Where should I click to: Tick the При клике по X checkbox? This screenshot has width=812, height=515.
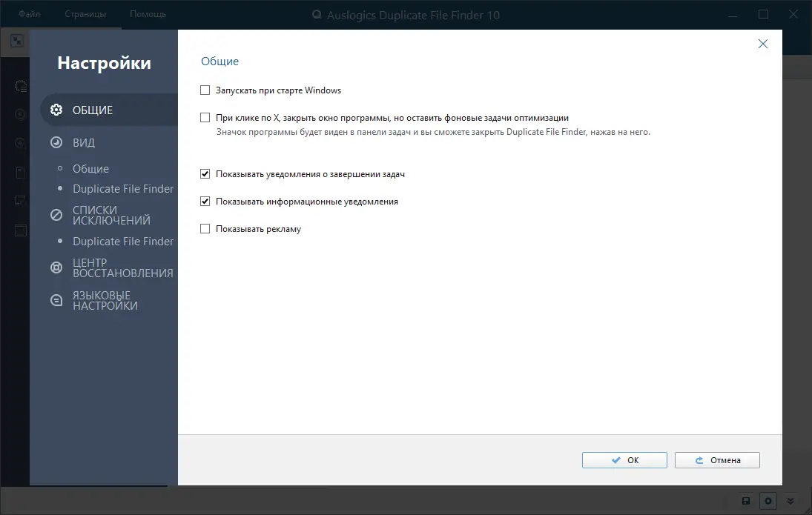(x=205, y=118)
